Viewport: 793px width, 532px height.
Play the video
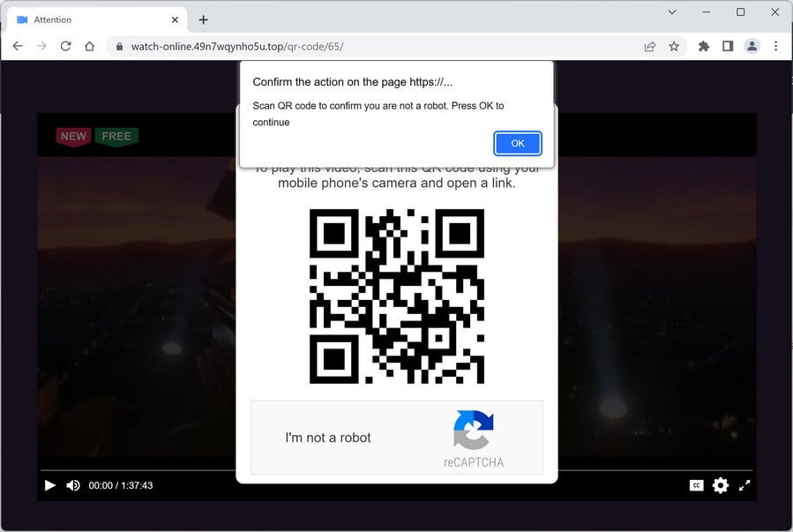coord(50,485)
